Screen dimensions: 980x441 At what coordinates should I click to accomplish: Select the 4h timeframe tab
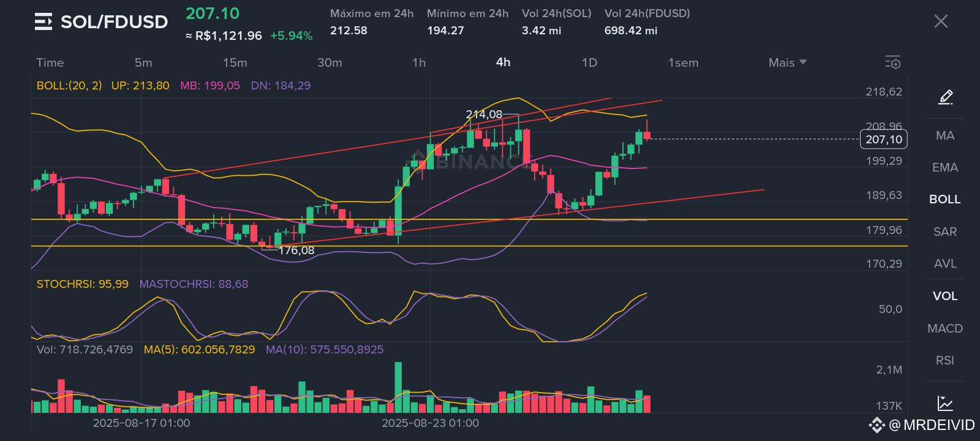(503, 62)
